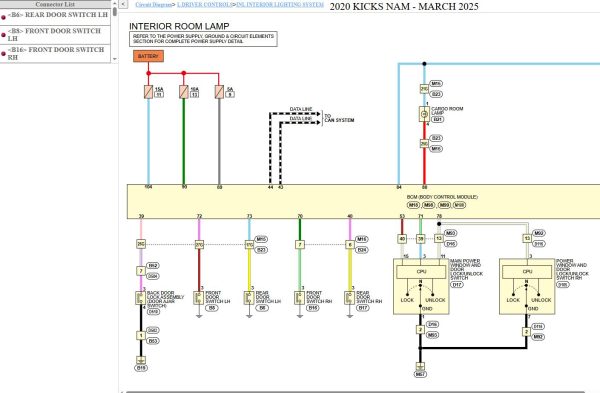600x393 pixels.
Task: Click the power supply reference note box
Action: click(203, 39)
